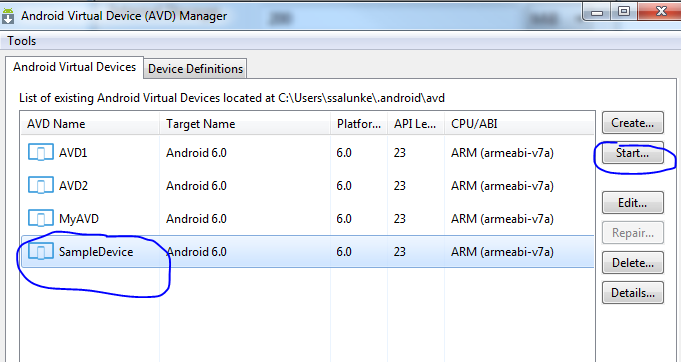Select the Android Virtual Devices tab
This screenshot has height=362, width=681.
(74, 67)
